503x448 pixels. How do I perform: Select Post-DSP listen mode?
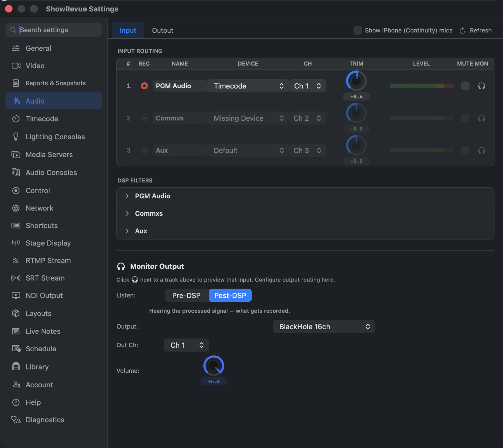click(230, 295)
